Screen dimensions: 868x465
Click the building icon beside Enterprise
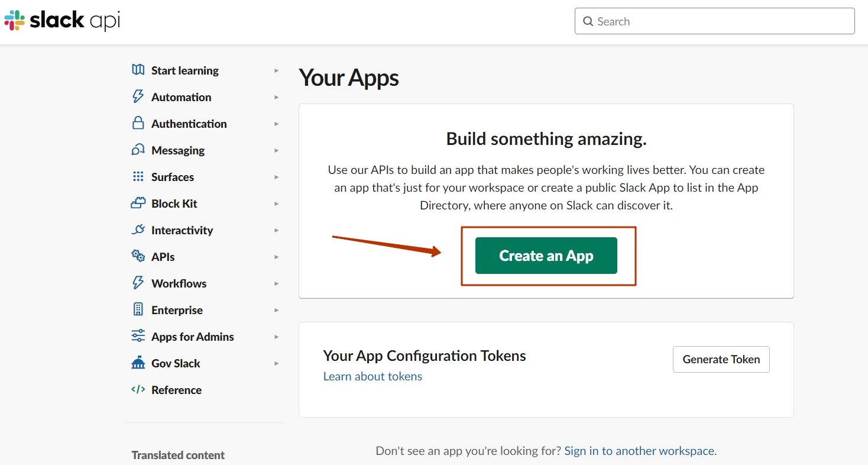[x=138, y=310]
